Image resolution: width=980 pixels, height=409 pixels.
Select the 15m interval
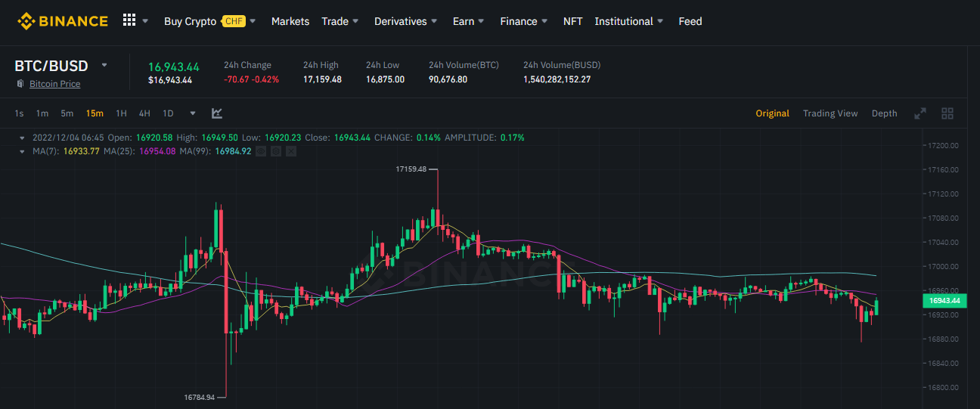pyautogui.click(x=95, y=113)
